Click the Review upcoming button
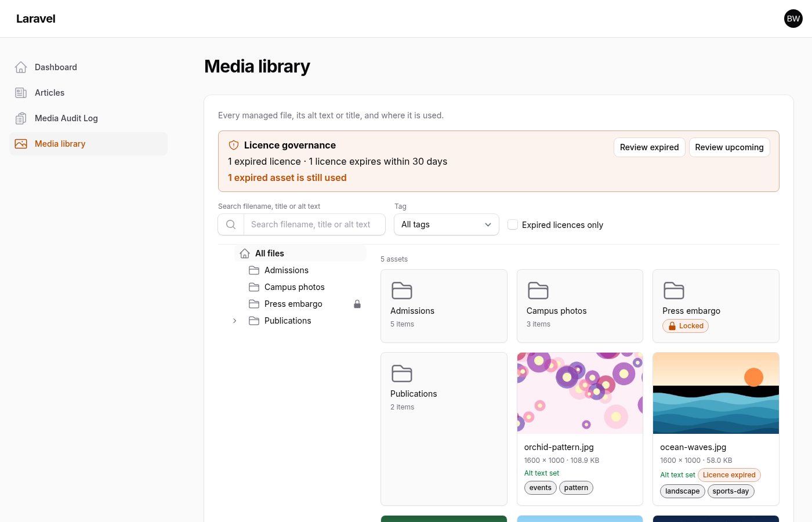Screen dimensions: 812x522 (730, 147)
